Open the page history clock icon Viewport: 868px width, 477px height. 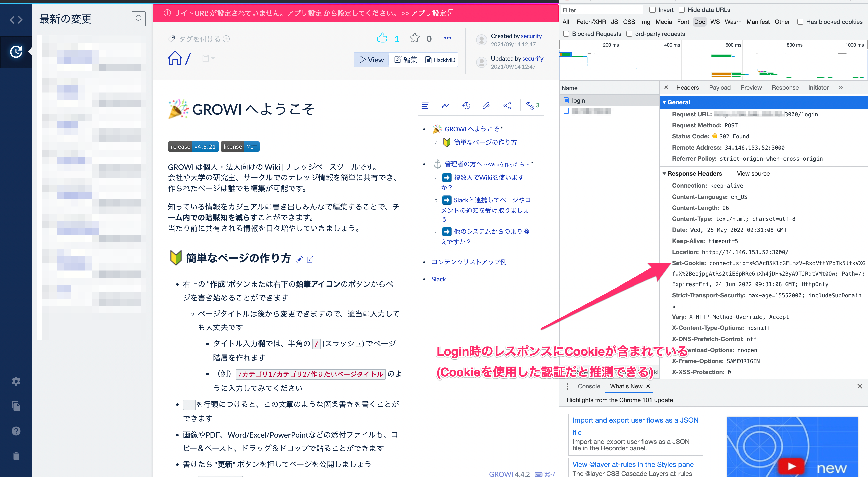click(x=466, y=106)
